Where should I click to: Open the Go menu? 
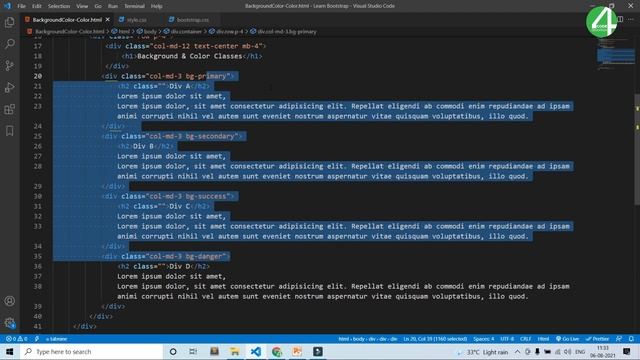pos(98,6)
